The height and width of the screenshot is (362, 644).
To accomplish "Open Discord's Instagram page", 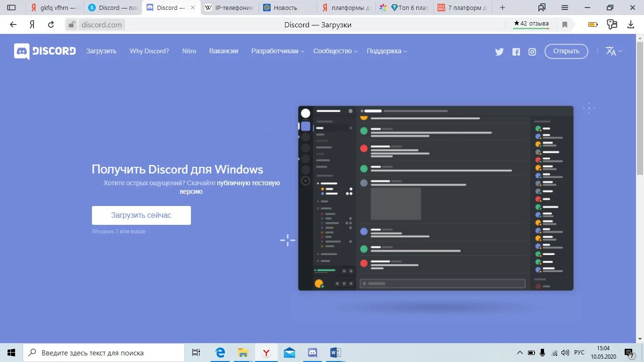I will click(532, 52).
